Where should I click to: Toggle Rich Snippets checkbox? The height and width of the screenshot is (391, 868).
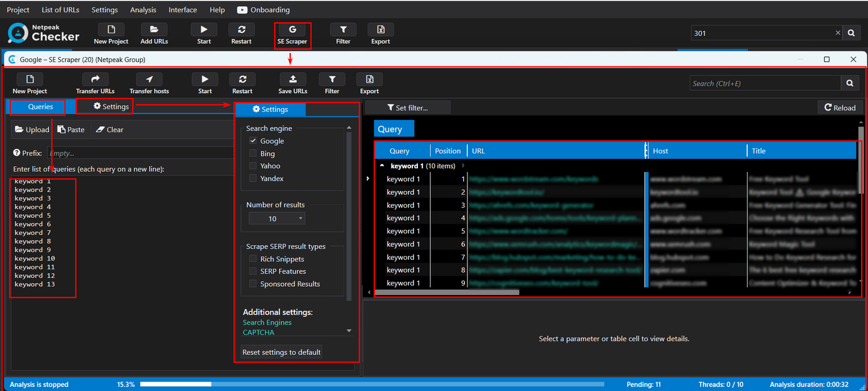[x=253, y=259]
